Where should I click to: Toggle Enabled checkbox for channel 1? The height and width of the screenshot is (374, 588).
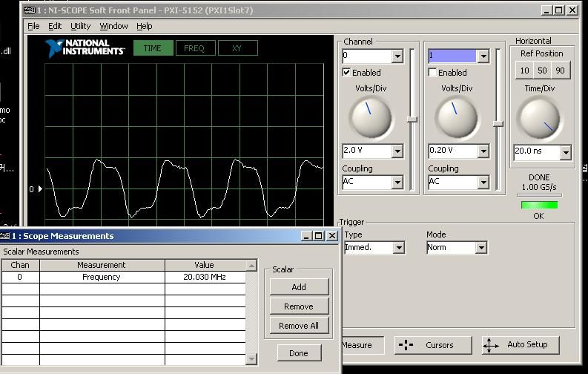point(432,73)
